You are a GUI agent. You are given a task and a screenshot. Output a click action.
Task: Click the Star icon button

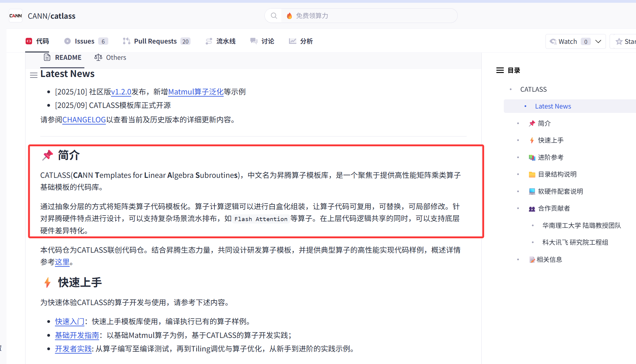pos(619,41)
